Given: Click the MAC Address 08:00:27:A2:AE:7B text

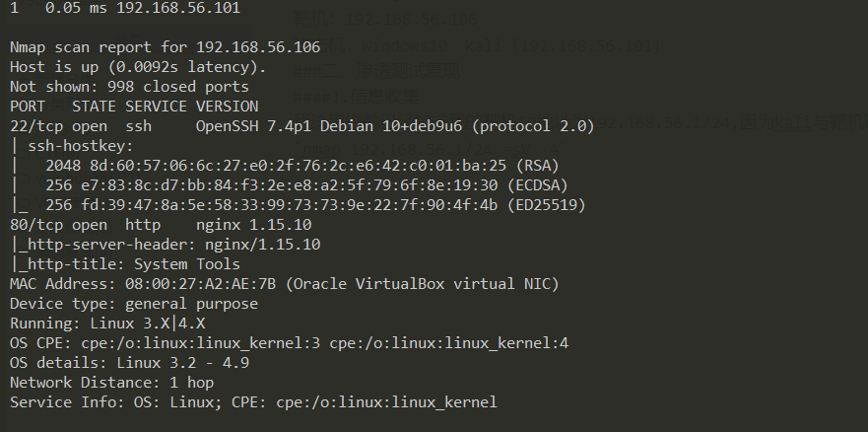Looking at the screenshot, I should pyautogui.click(x=196, y=284).
